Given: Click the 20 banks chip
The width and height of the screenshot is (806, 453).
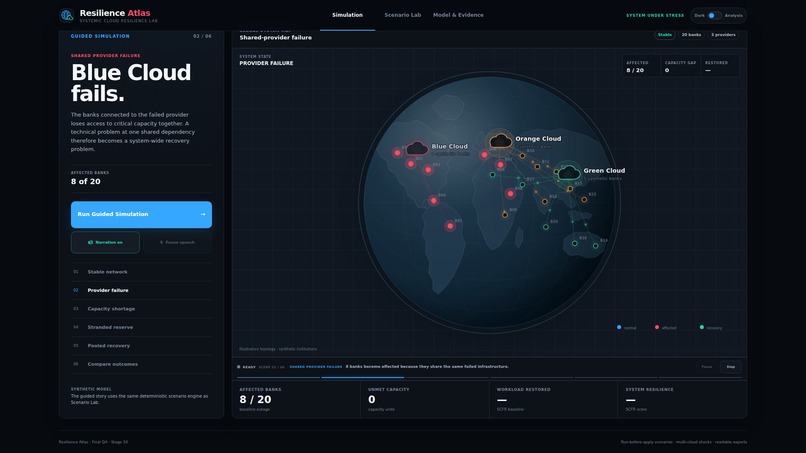Looking at the screenshot, I should (691, 35).
